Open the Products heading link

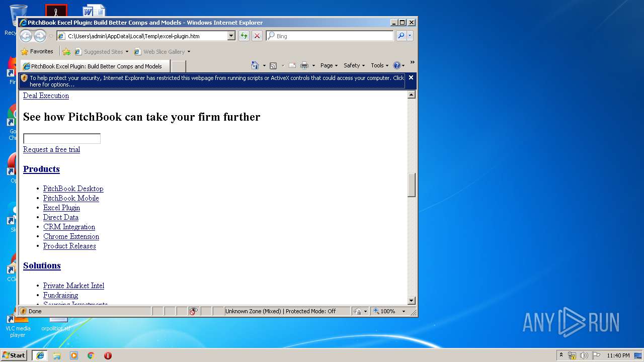coord(41,169)
